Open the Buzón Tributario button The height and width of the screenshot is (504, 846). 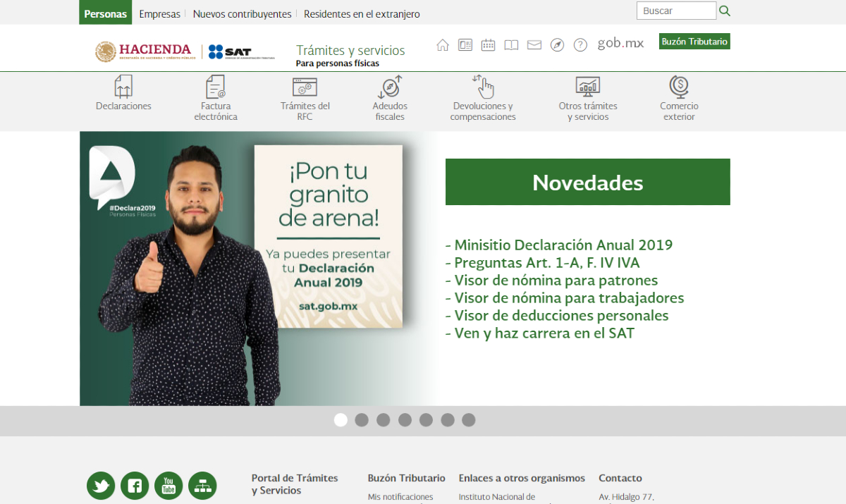[694, 41]
